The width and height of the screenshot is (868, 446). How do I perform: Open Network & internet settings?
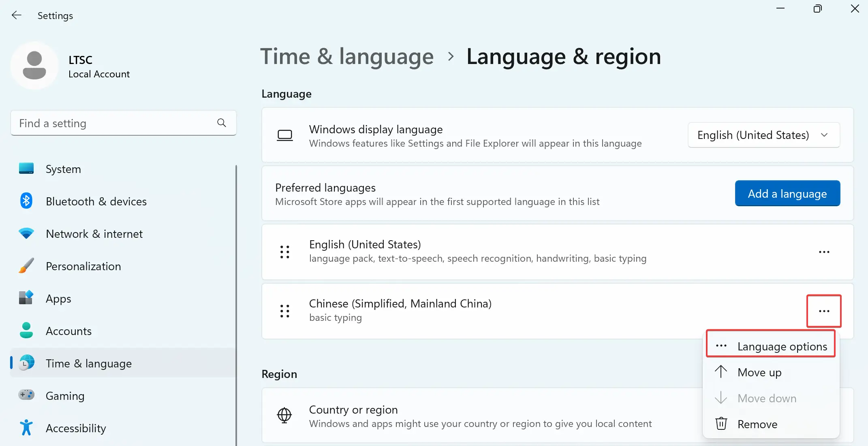point(94,234)
